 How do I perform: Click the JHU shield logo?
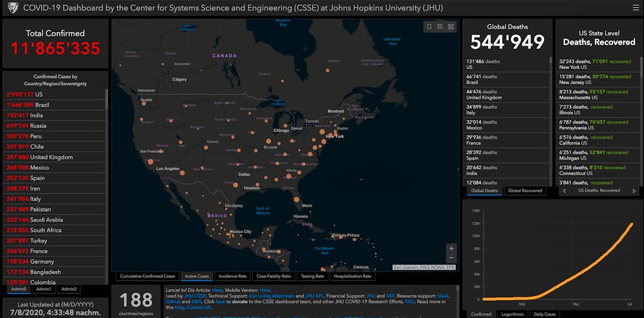(x=13, y=8)
